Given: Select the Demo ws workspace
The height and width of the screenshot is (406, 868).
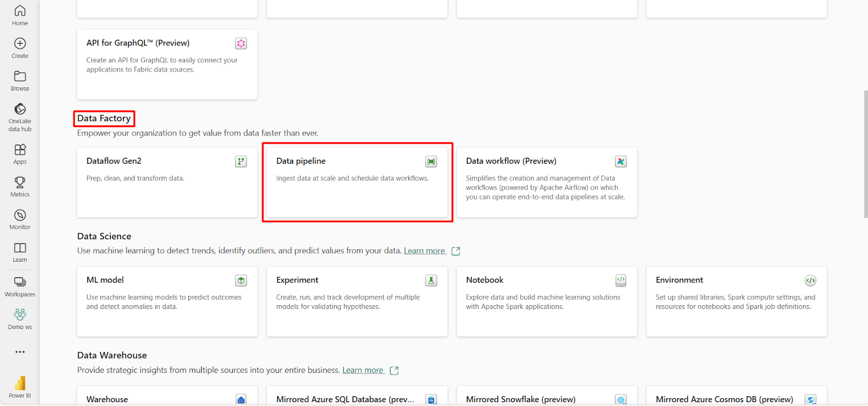Looking at the screenshot, I should tap(20, 319).
